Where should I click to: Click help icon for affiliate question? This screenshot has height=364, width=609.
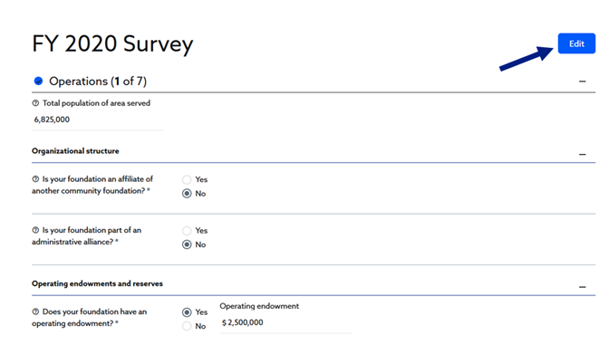pos(35,179)
